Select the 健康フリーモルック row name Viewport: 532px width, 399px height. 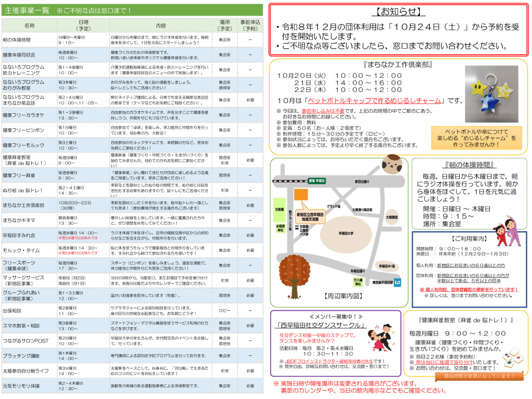23,145
